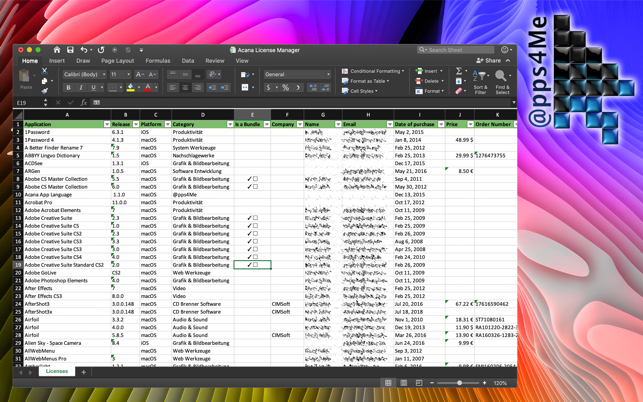Copy selection using the copy icon
Viewport: 643px width, 402px height.
tap(45, 81)
